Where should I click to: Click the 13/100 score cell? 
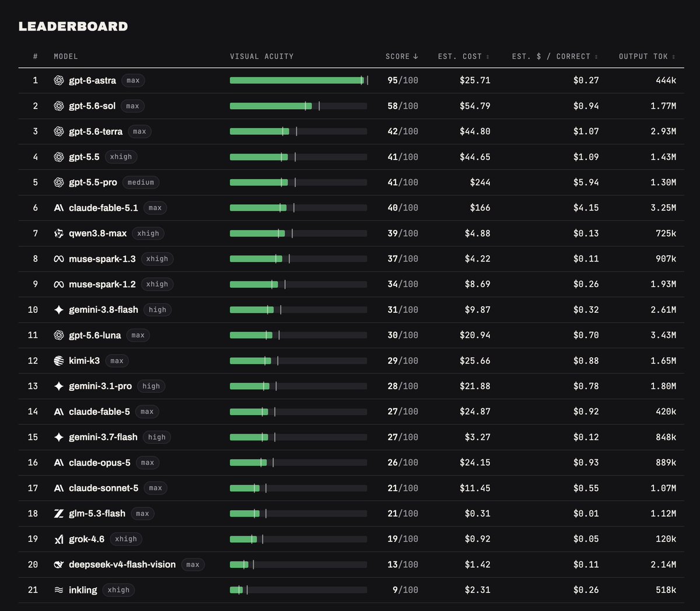click(402, 564)
